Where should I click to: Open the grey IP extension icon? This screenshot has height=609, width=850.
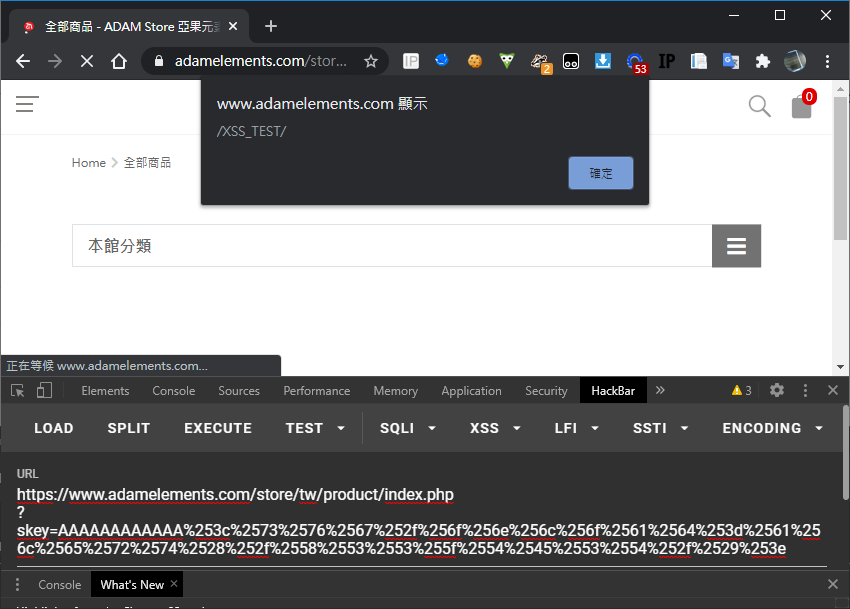pyautogui.click(x=411, y=61)
